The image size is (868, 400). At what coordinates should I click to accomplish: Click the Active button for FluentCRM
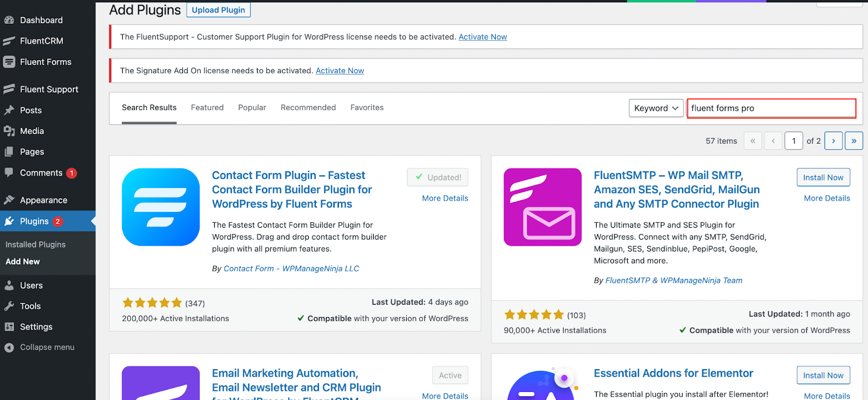click(450, 375)
